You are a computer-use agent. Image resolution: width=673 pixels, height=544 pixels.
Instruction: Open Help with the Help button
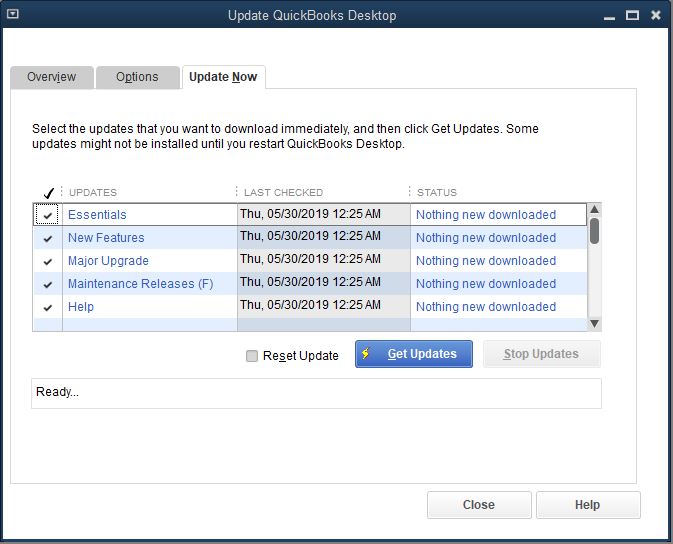click(x=588, y=505)
